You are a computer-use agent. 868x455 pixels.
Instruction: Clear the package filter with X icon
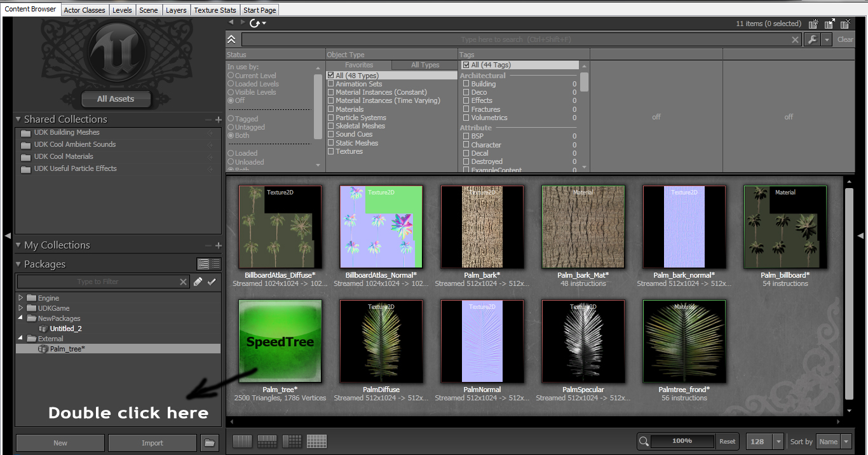184,282
